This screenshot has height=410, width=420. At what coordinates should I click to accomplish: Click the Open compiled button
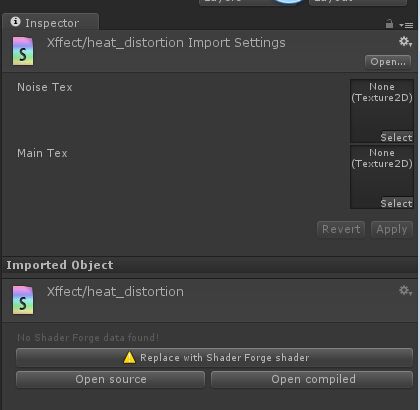pyautogui.click(x=312, y=379)
